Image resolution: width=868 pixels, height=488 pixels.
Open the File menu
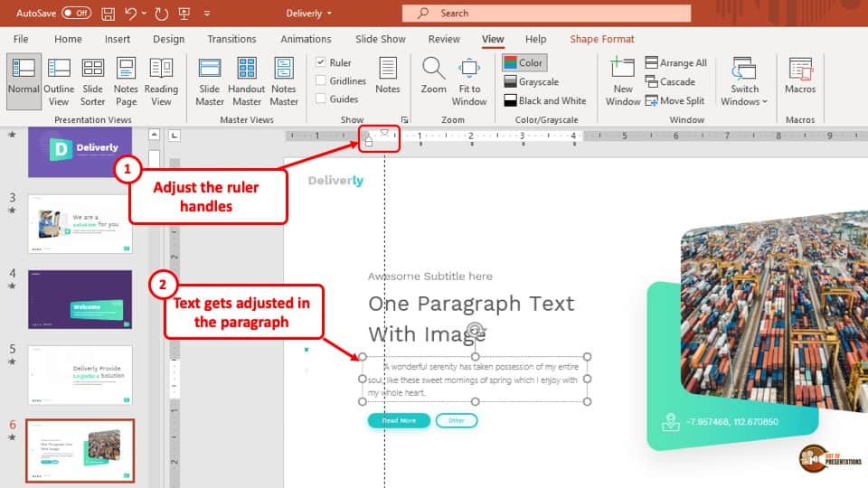point(21,39)
